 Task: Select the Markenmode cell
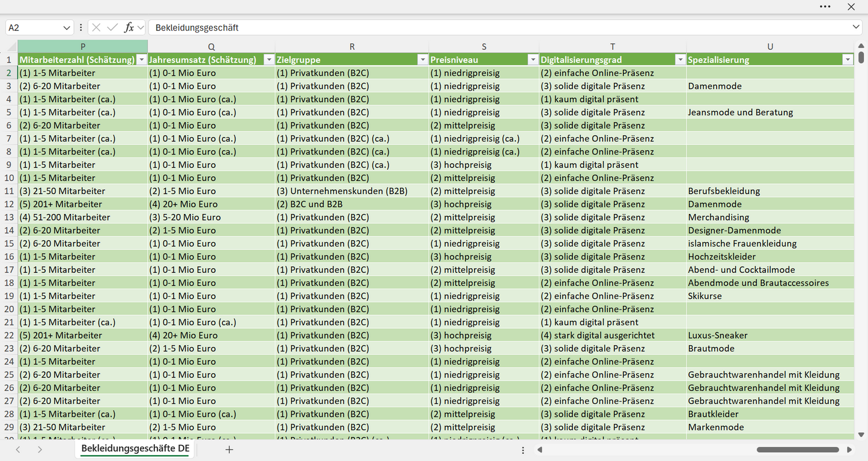coord(770,427)
